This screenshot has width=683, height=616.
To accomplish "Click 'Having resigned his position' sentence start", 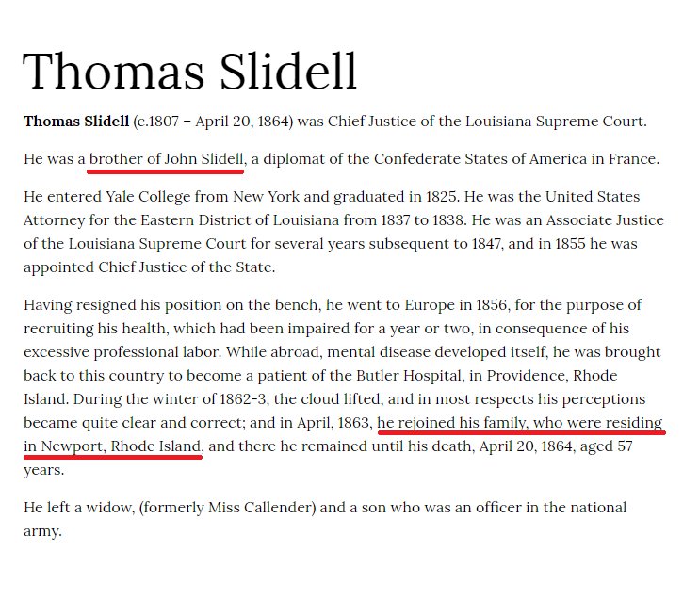I will (122, 305).
